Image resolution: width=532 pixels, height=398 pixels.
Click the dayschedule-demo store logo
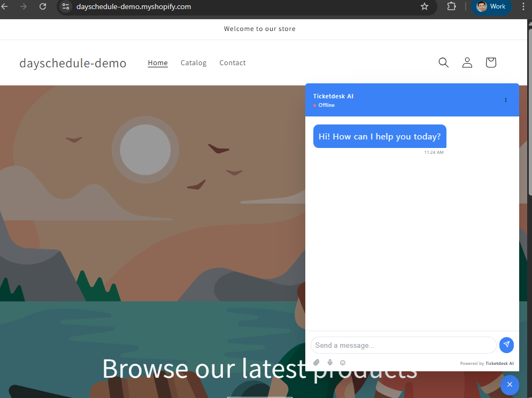click(73, 63)
